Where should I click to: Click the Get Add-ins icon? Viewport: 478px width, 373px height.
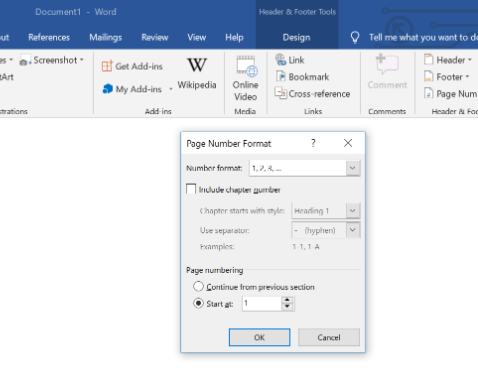click(x=107, y=66)
